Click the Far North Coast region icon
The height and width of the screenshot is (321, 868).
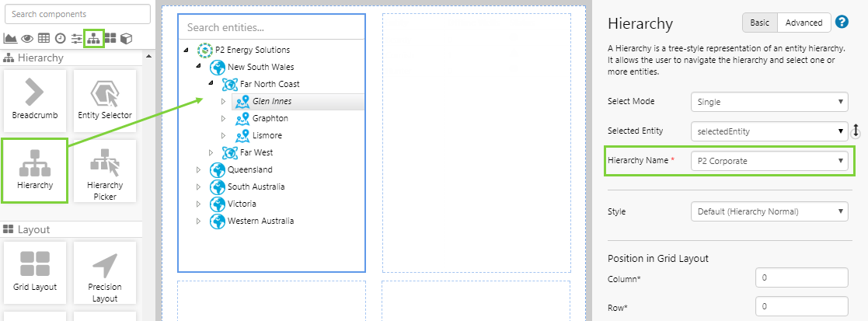(x=230, y=85)
